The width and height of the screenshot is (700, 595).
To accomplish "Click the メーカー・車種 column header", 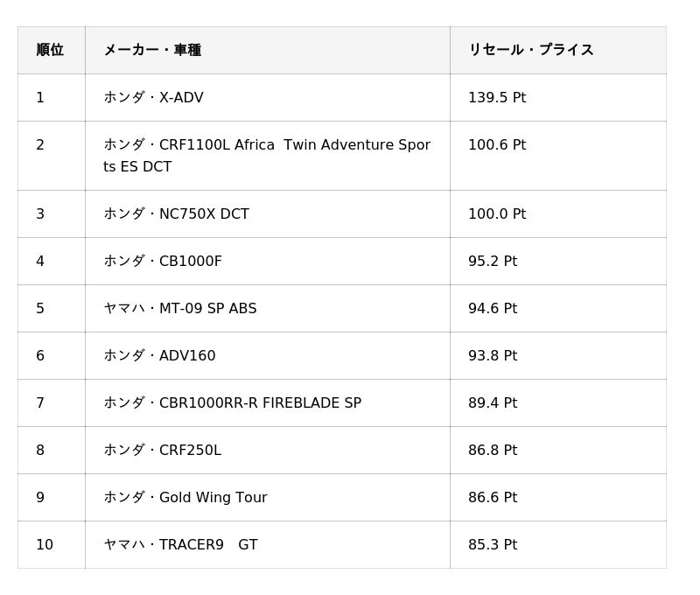I will coord(268,50).
